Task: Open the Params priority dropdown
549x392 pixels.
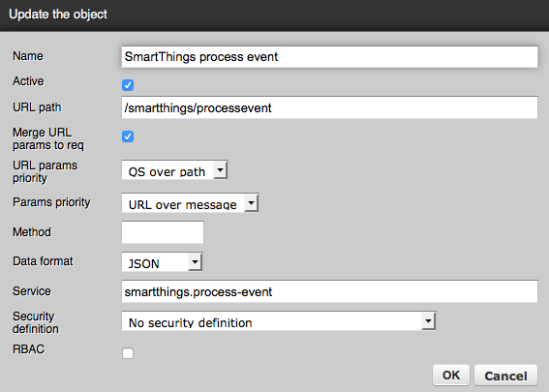Action: coord(190,203)
